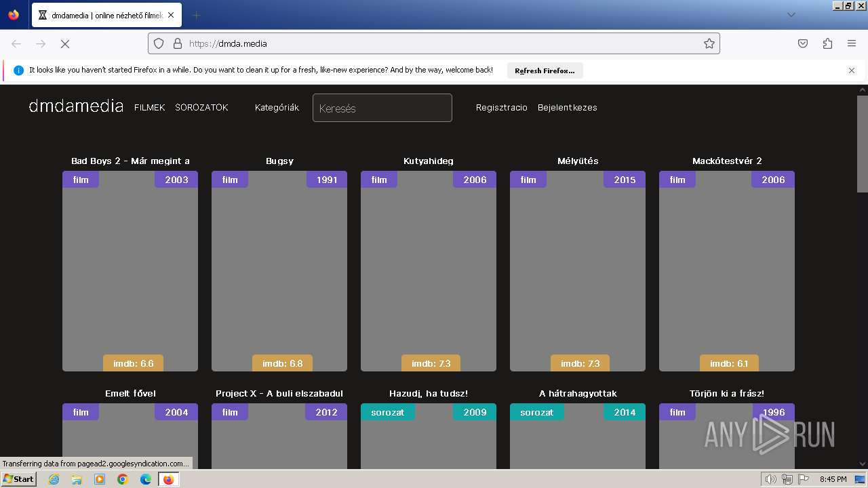The height and width of the screenshot is (488, 868).
Task: Click the 2012 year badge on Project X
Action: pyautogui.click(x=326, y=412)
